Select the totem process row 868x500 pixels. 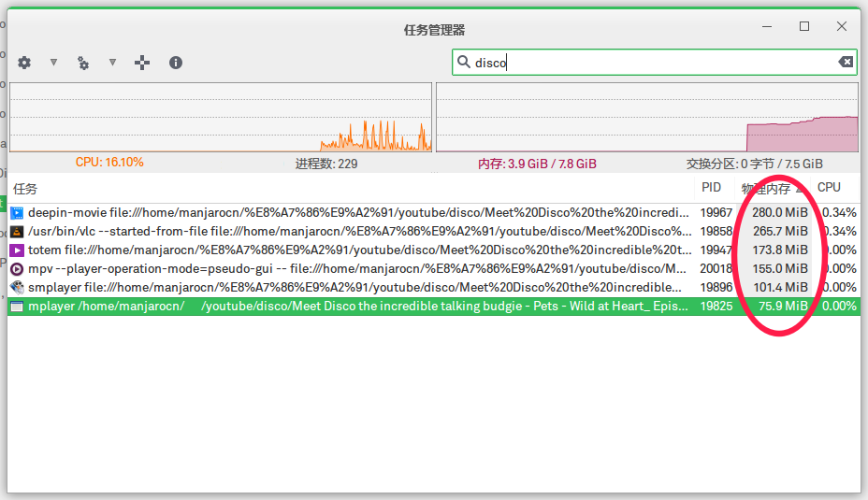pos(434,250)
